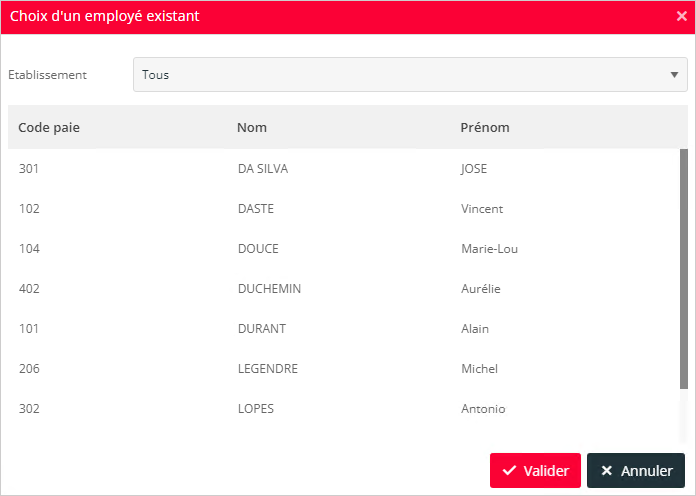
Task: Select employee DASTE Vincent
Action: [344, 209]
